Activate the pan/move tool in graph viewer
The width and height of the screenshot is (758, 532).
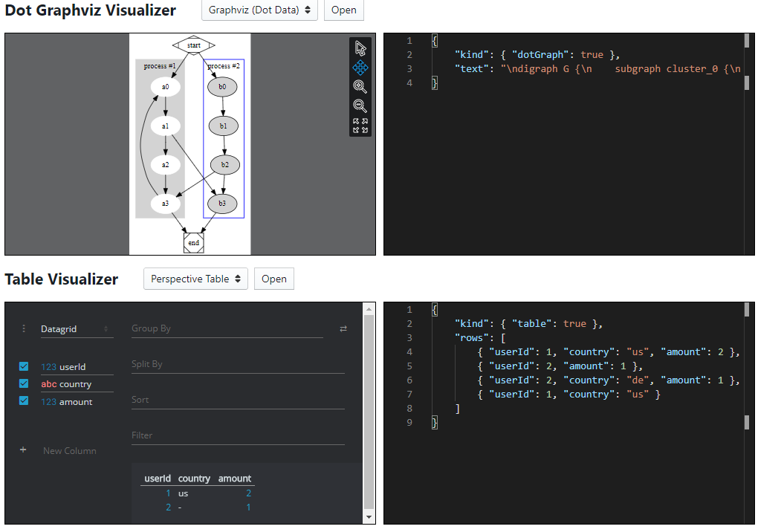coord(360,68)
